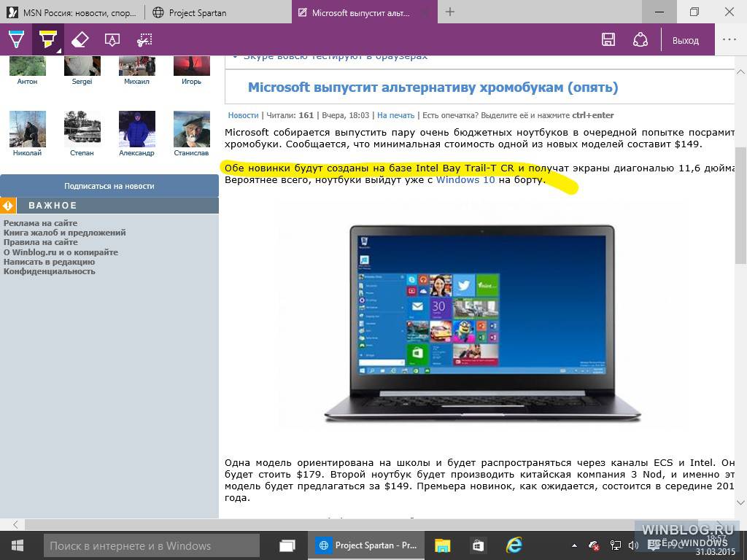Switch to MSN Россия tab

tap(72, 12)
